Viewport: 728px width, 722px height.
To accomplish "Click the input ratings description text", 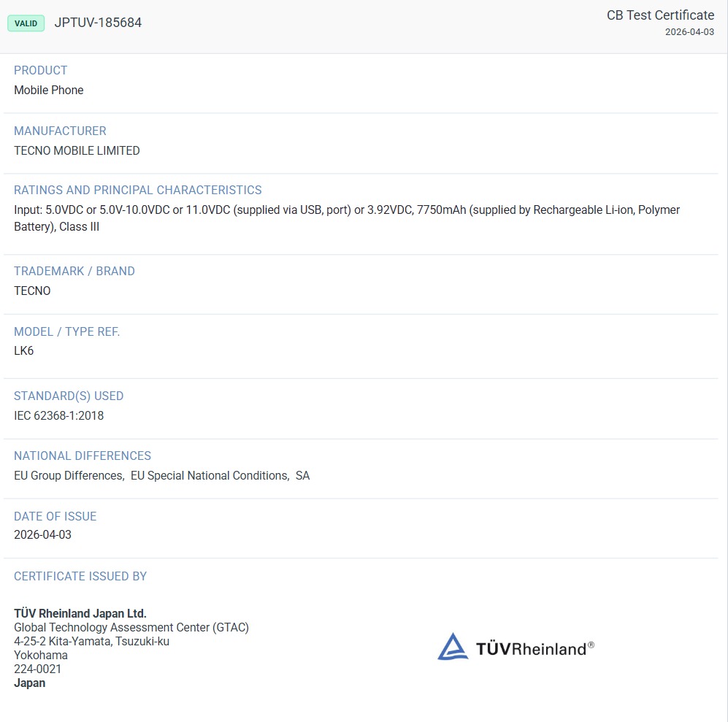I will click(346, 210).
